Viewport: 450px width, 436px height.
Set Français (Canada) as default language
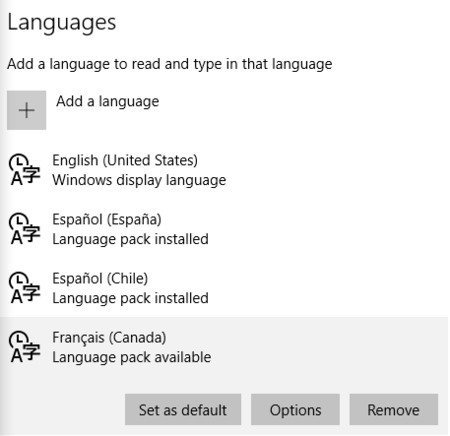point(183,410)
